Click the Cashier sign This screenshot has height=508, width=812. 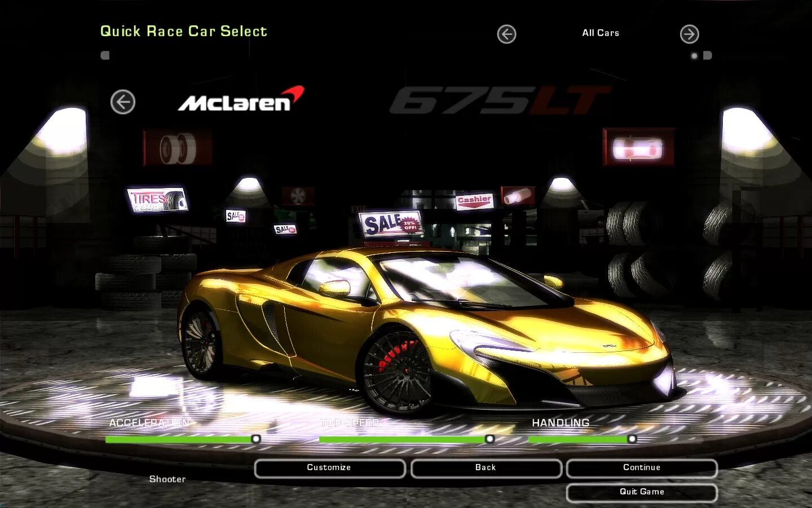click(474, 201)
